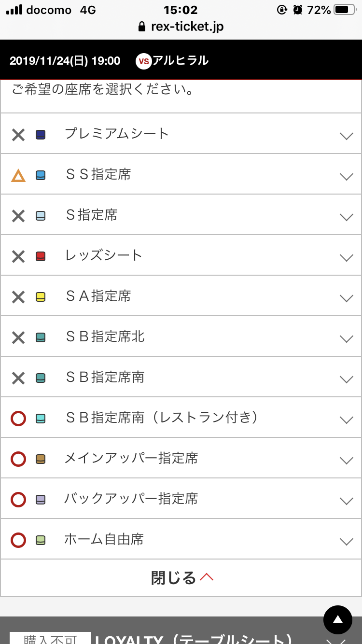Click the yellow SA指定席 color swatch
Image resolution: width=362 pixels, height=644 pixels.
41,297
